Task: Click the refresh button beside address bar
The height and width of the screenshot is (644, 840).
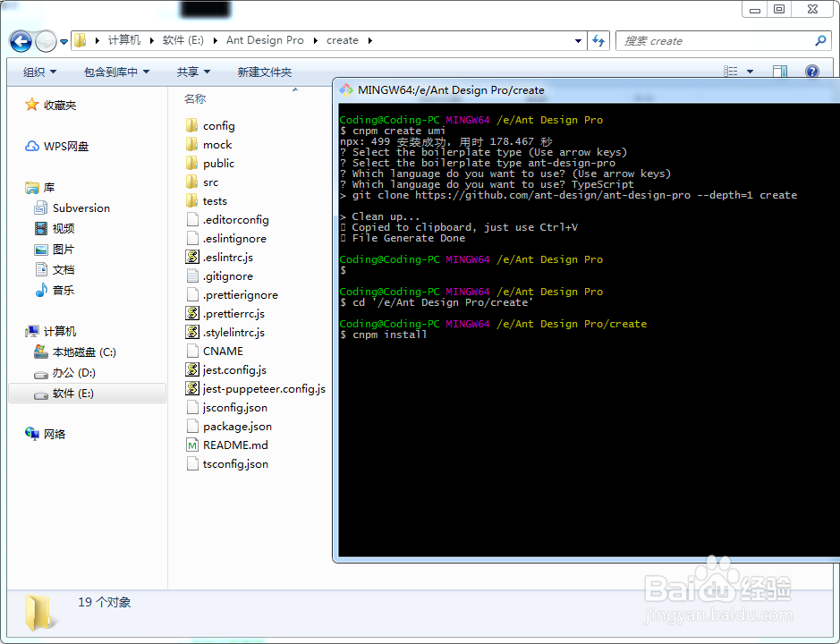Action: tap(598, 41)
